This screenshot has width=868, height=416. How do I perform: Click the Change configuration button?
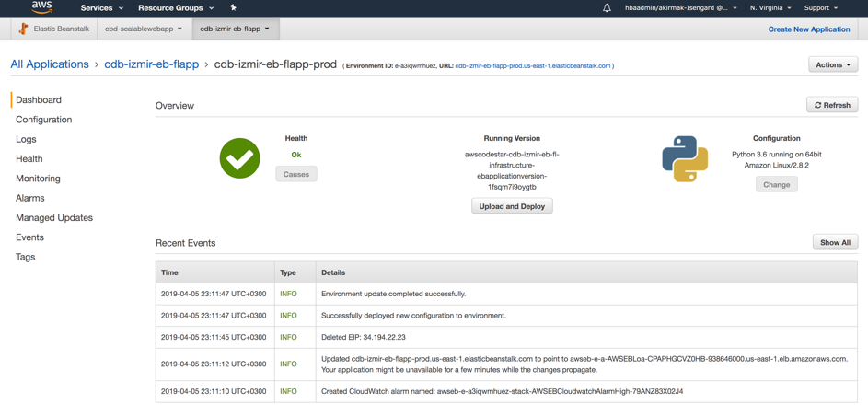[776, 184]
